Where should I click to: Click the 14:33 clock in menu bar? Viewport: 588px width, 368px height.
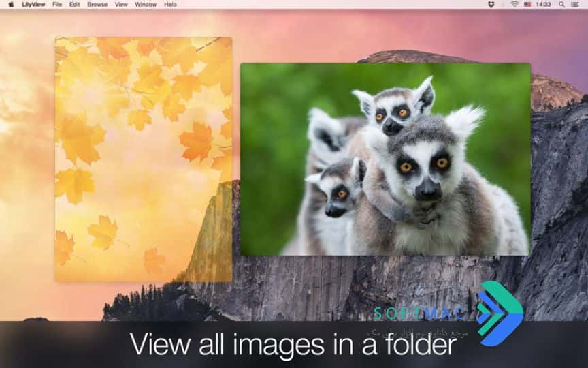click(543, 5)
